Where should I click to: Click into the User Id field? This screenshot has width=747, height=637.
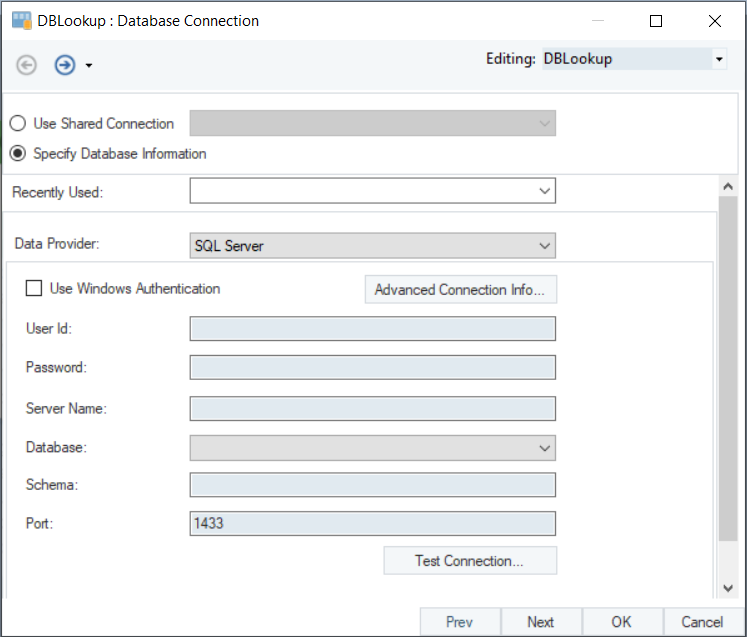tap(372, 329)
